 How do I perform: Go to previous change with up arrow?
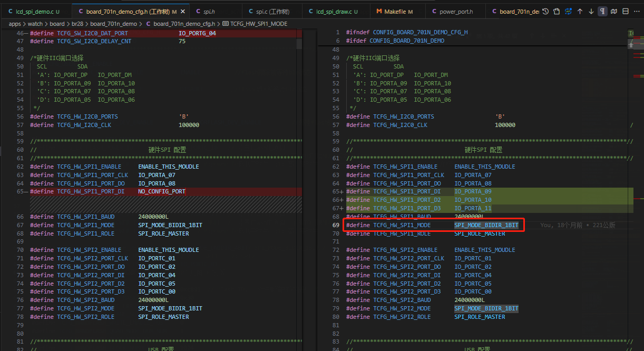(x=580, y=11)
